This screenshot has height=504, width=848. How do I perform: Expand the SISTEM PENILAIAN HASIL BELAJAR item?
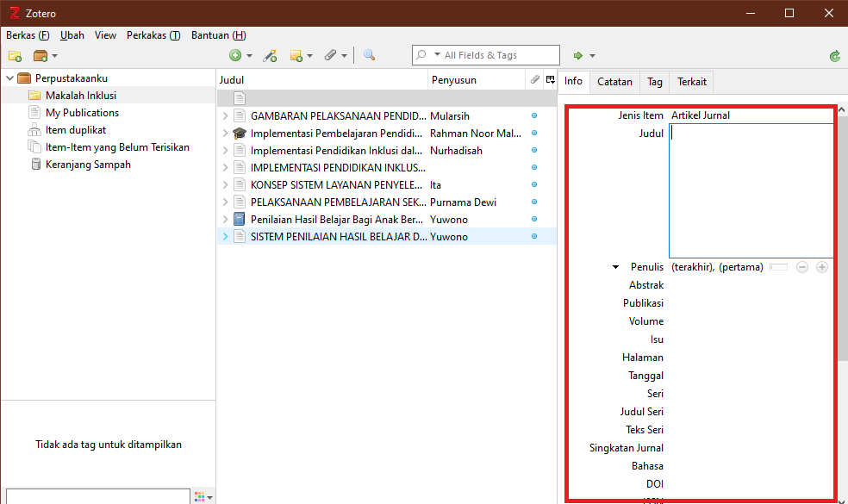point(226,237)
